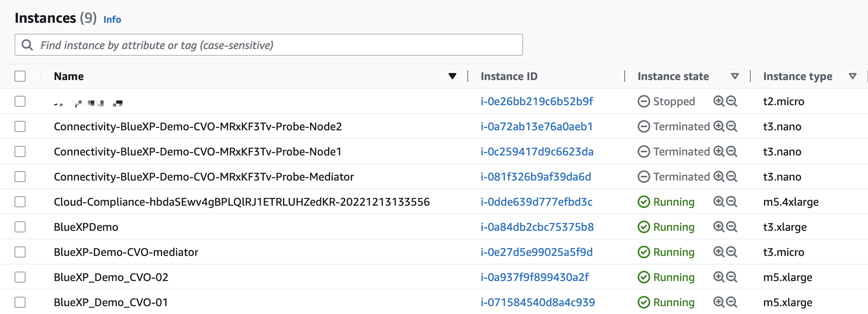Focus the Find instance by attribute field
This screenshot has height=314, width=868.
[x=269, y=45]
